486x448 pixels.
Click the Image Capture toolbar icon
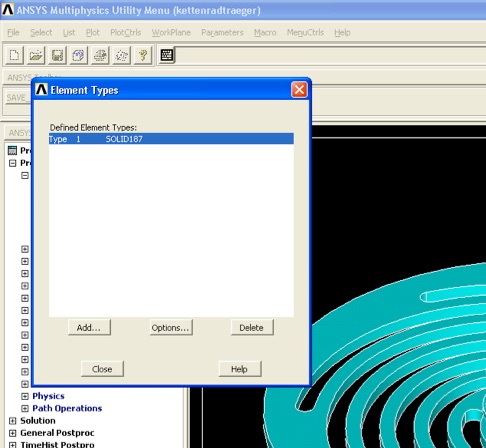pyautogui.click(x=100, y=55)
